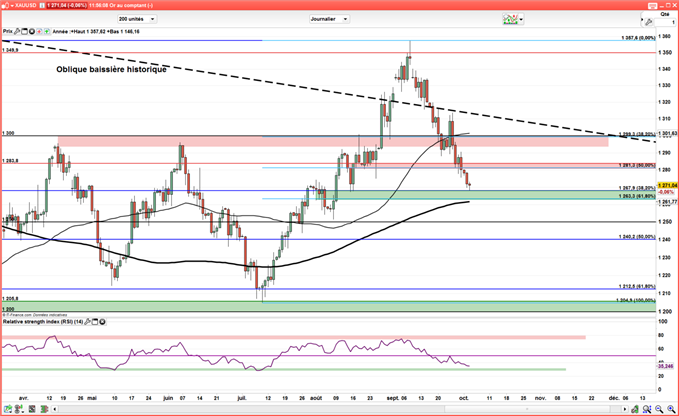Click the Fibonacci label 1 212,5 (61,80%)

pyautogui.click(x=637, y=287)
